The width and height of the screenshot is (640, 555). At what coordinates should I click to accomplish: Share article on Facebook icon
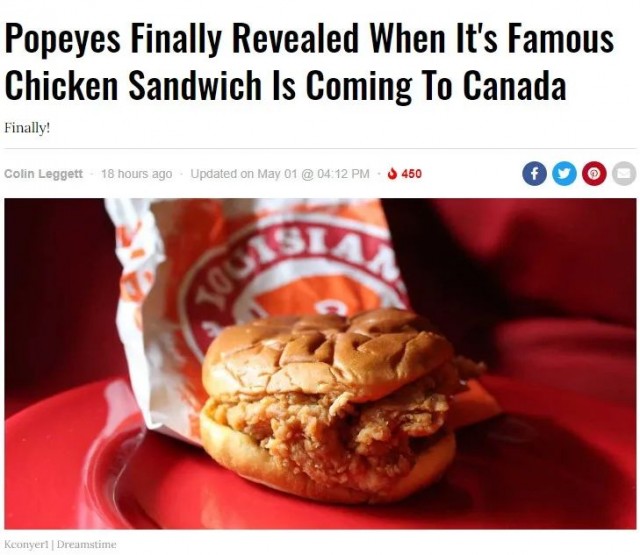[x=535, y=173]
